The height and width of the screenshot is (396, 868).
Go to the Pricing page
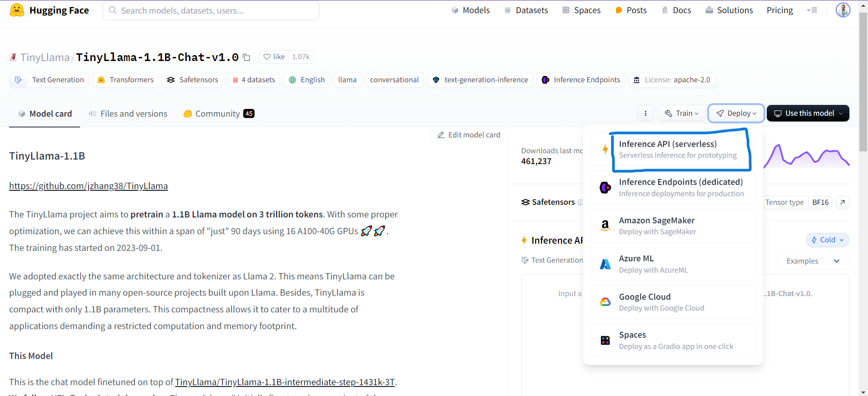pyautogui.click(x=780, y=10)
